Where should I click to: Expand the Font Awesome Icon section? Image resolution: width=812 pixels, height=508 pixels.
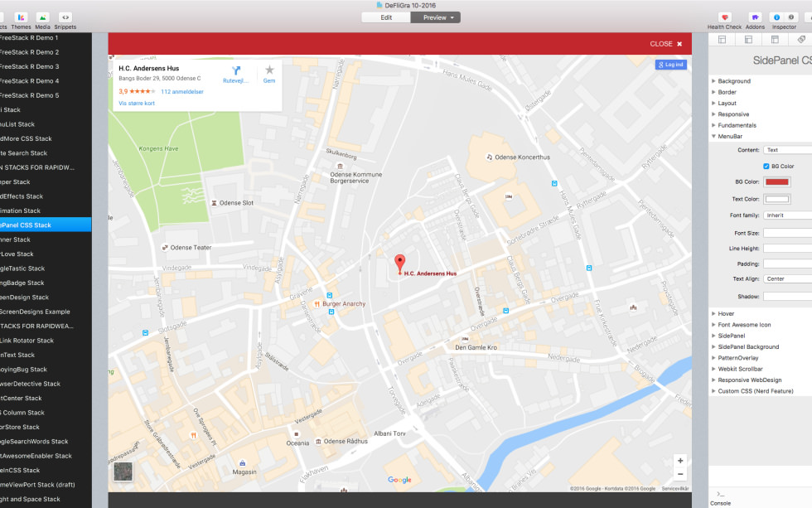(713, 325)
